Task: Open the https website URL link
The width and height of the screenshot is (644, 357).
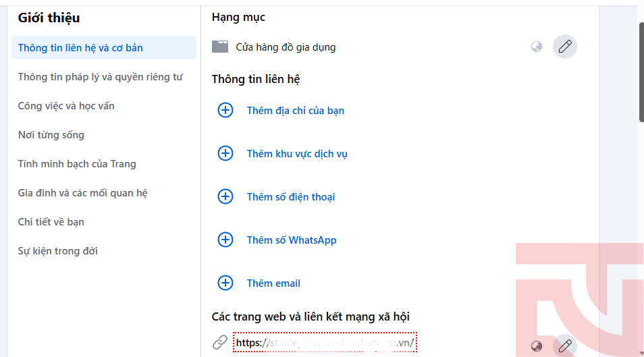Action: click(325, 343)
